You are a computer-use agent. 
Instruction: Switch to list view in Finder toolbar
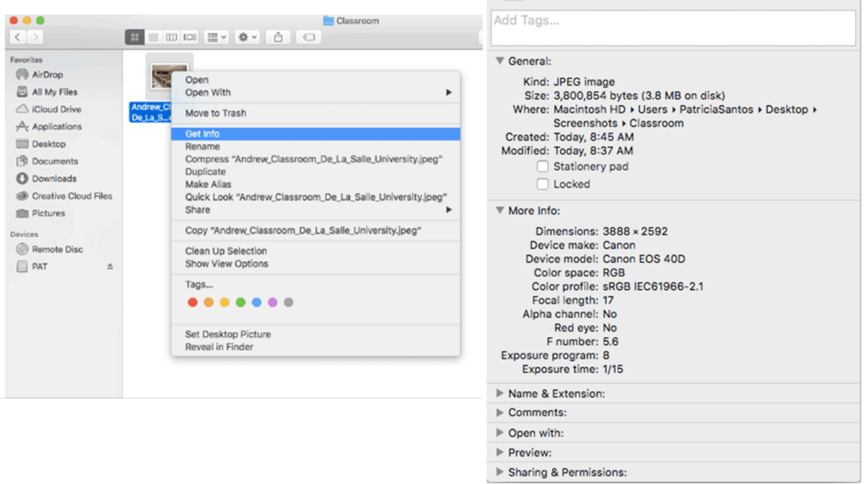pos(153,37)
